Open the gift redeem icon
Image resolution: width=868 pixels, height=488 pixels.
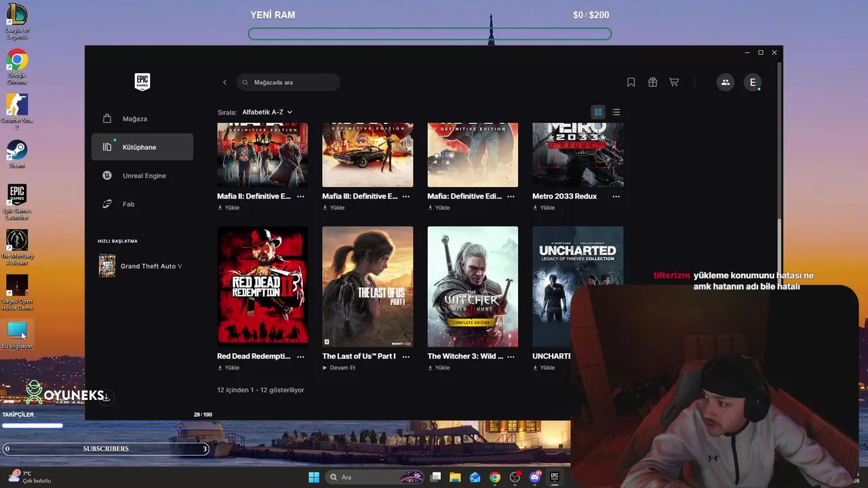[652, 82]
